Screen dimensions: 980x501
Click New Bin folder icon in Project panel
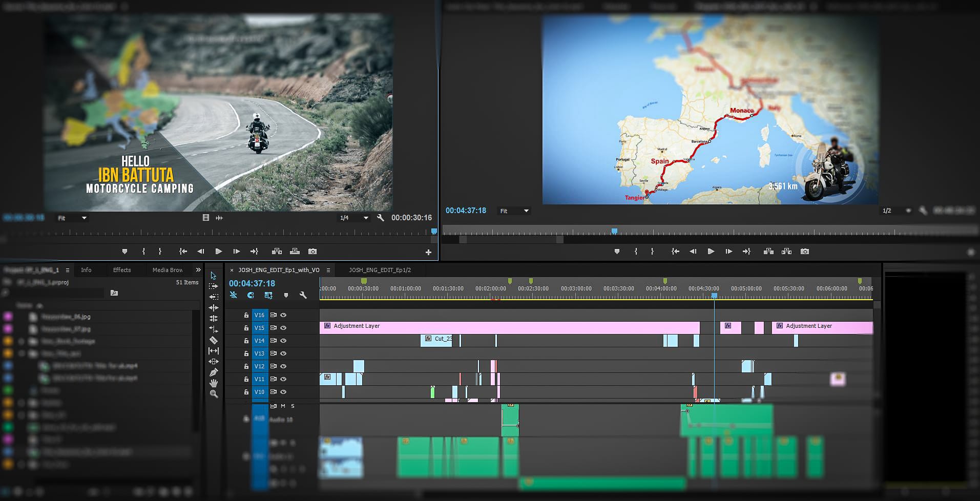[x=114, y=293]
